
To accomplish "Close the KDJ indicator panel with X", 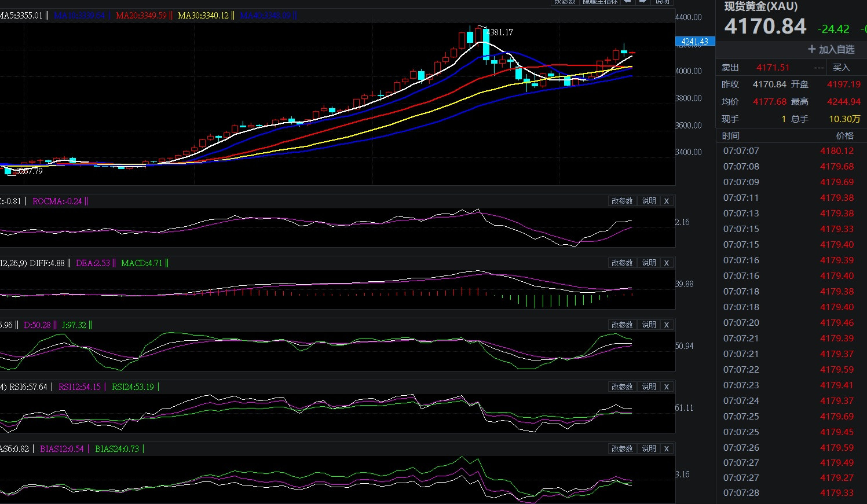I will pos(667,325).
